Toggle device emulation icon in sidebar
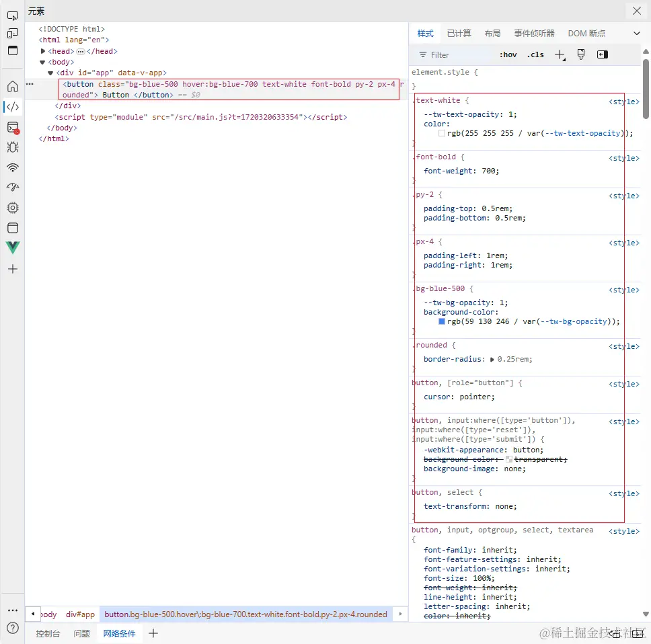The width and height of the screenshot is (651, 644). pyautogui.click(x=13, y=33)
